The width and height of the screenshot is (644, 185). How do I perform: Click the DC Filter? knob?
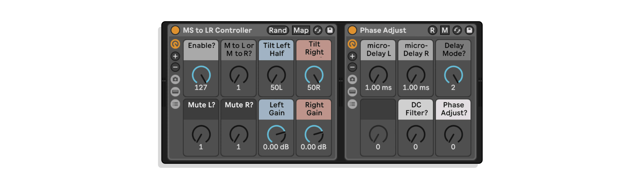click(x=416, y=134)
